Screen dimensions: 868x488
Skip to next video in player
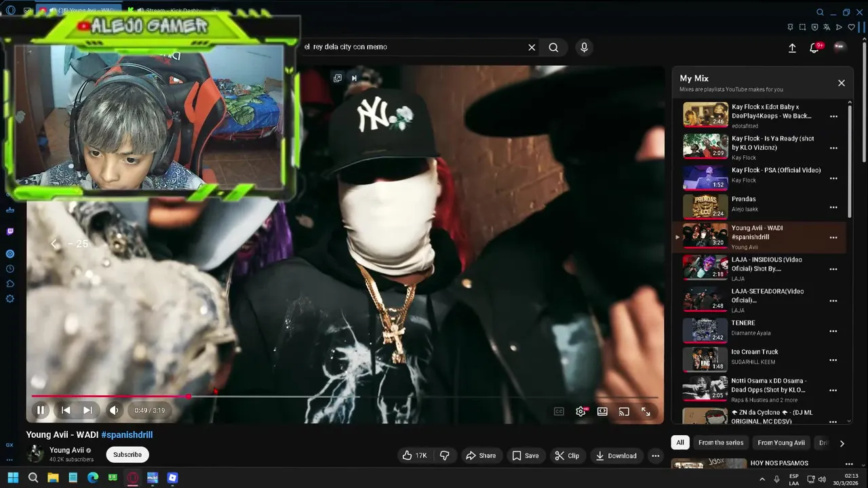87,410
